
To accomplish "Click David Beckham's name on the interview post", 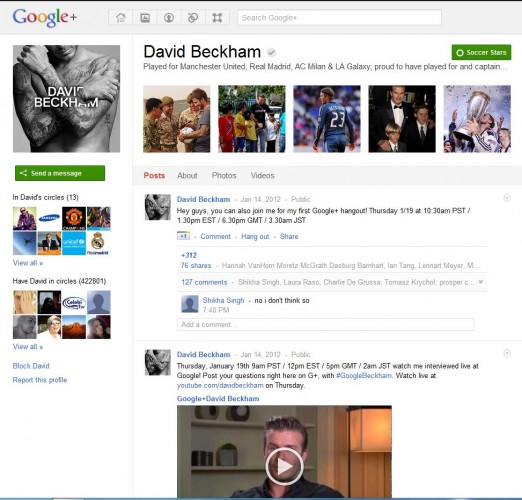I will (x=203, y=354).
